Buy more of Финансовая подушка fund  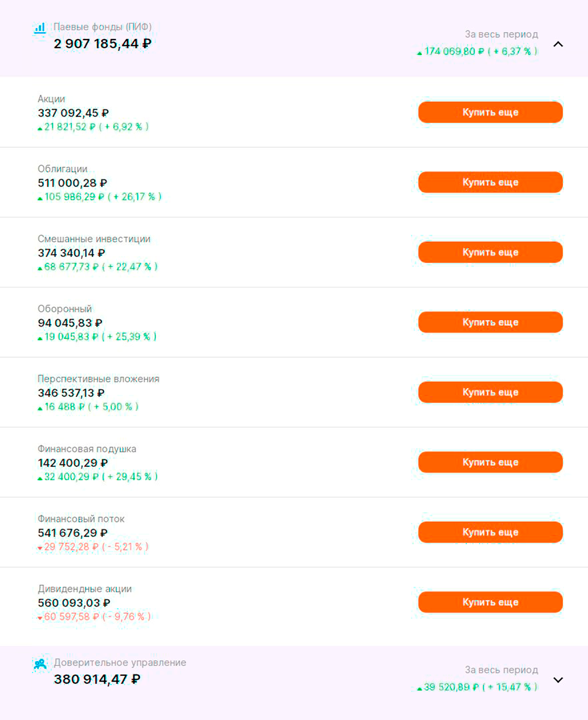490,462
